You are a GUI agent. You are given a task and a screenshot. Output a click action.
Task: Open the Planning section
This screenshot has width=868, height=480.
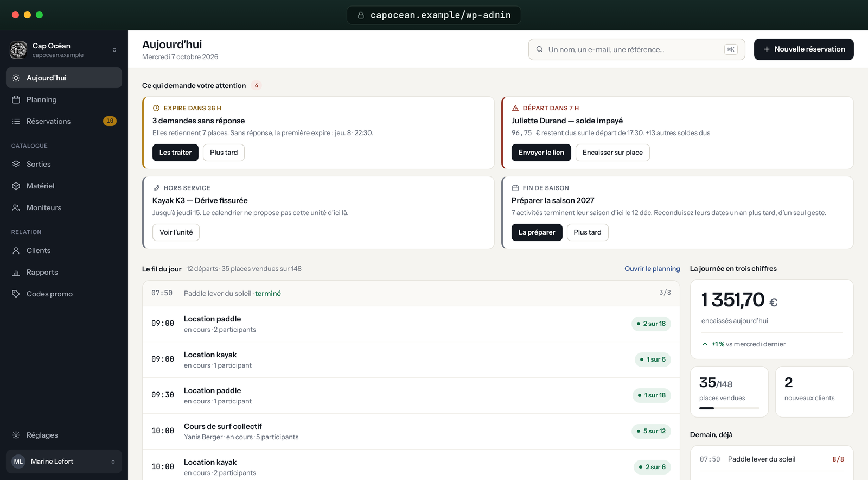click(x=64, y=99)
